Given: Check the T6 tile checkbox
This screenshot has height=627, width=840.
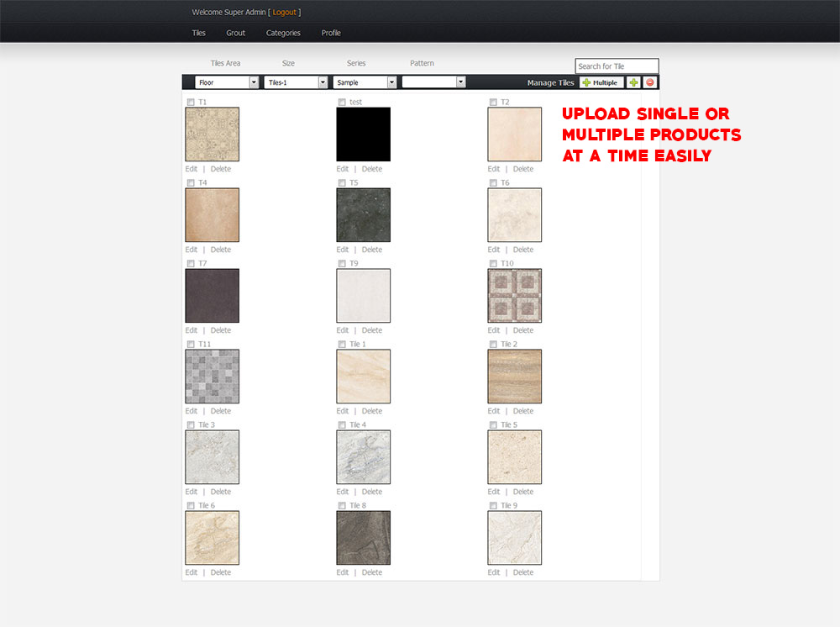Looking at the screenshot, I should [x=493, y=182].
